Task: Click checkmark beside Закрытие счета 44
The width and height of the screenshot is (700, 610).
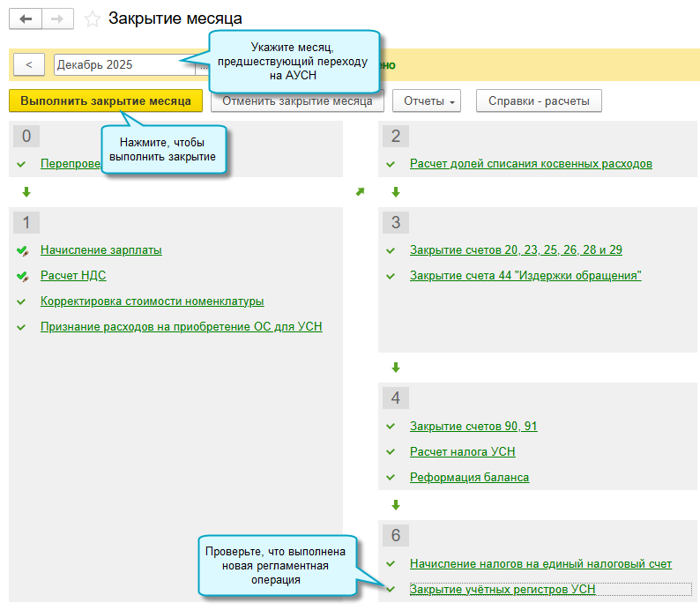Action: coord(391,276)
